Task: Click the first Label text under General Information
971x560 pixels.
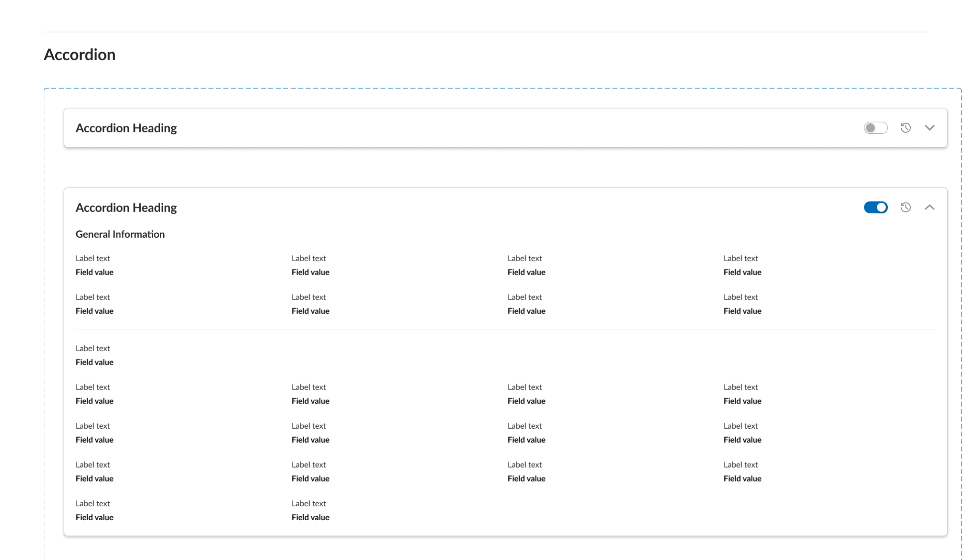Action: (x=93, y=259)
